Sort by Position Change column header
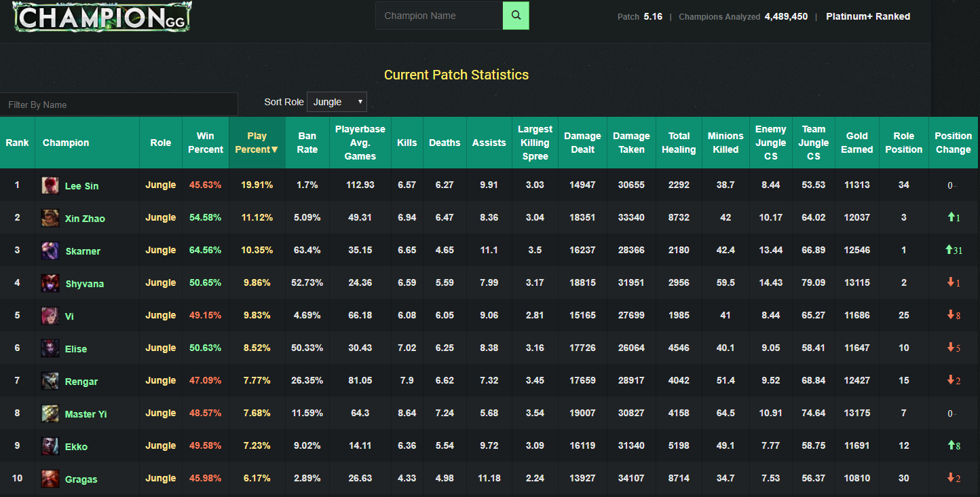980x497 pixels. 954,143
